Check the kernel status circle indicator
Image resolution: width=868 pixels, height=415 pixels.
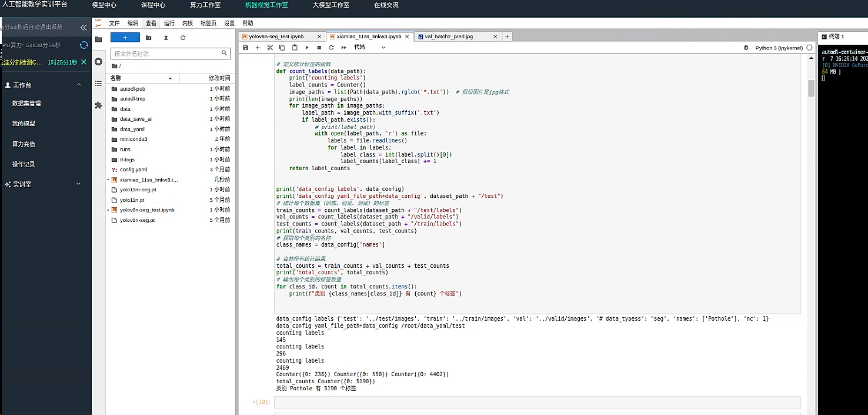810,48
